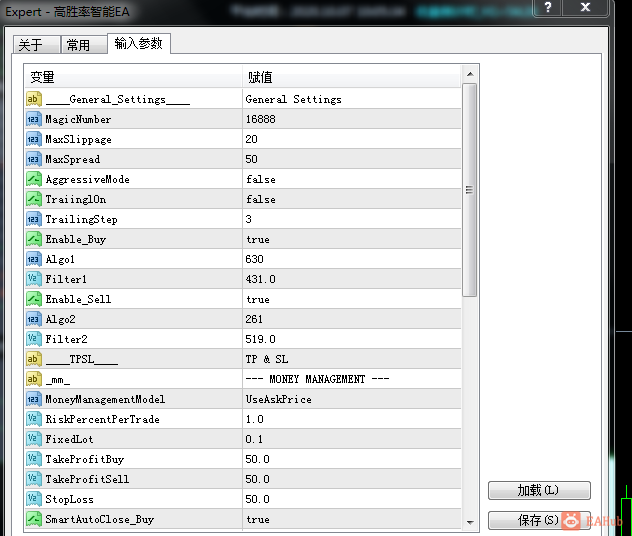Viewport: 632px width, 536px height.
Task: Click the integer icon next to TrailingStep
Action: click(x=34, y=219)
